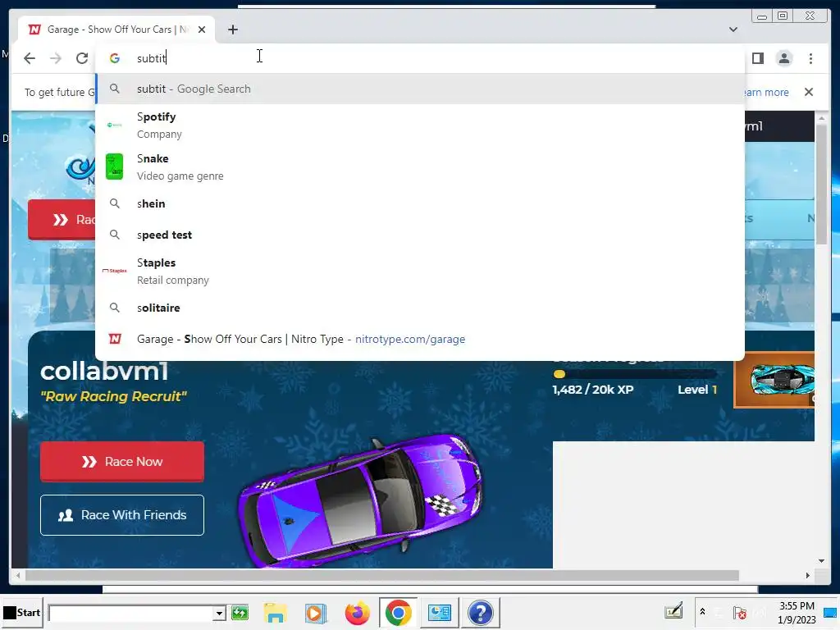
Task: Show hidden system tray icons
Action: [x=702, y=611]
